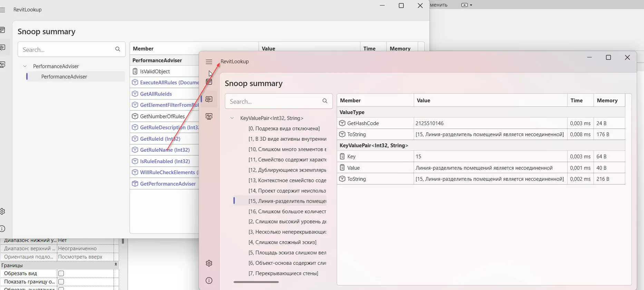Open the GetRuleName (Int32) member link

click(165, 150)
